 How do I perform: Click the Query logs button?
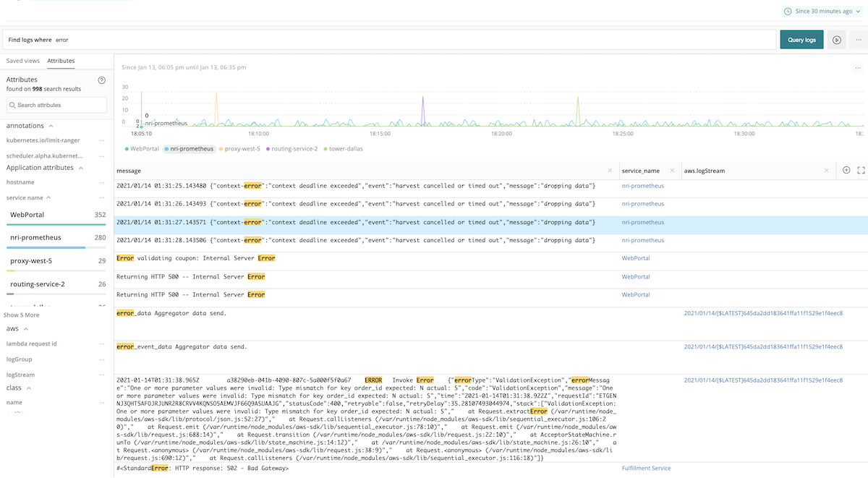click(x=801, y=40)
